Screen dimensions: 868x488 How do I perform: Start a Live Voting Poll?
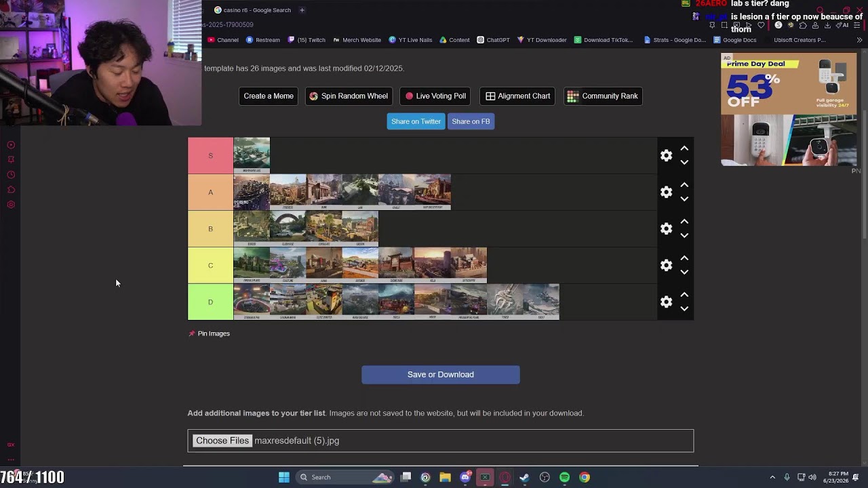click(435, 96)
